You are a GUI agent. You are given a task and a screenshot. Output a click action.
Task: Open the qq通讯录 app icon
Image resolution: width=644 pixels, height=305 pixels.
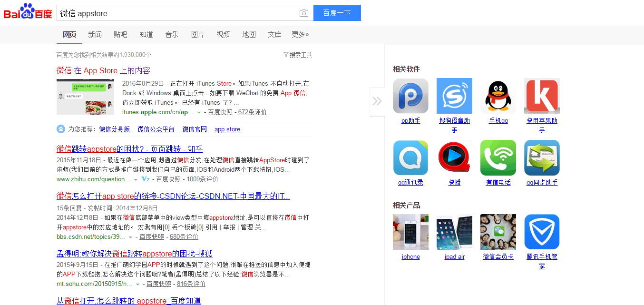(x=410, y=157)
